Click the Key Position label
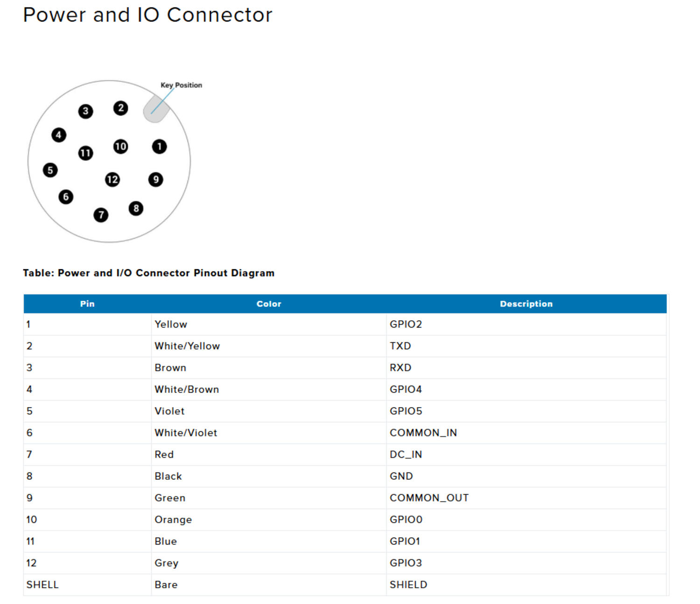700x604 pixels. point(181,85)
